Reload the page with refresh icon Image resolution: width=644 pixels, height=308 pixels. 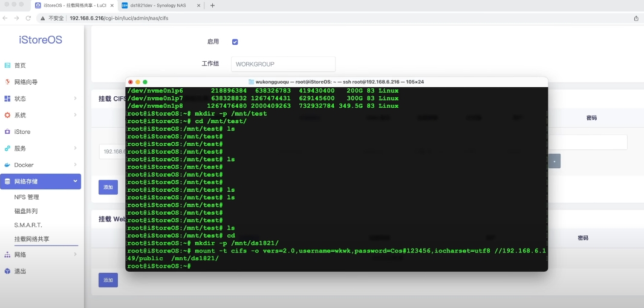tap(28, 18)
